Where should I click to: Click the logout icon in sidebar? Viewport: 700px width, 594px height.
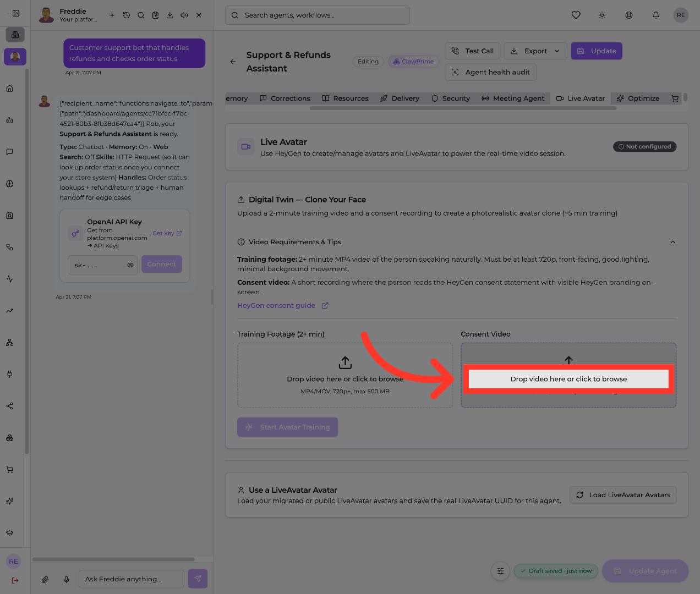tap(15, 580)
